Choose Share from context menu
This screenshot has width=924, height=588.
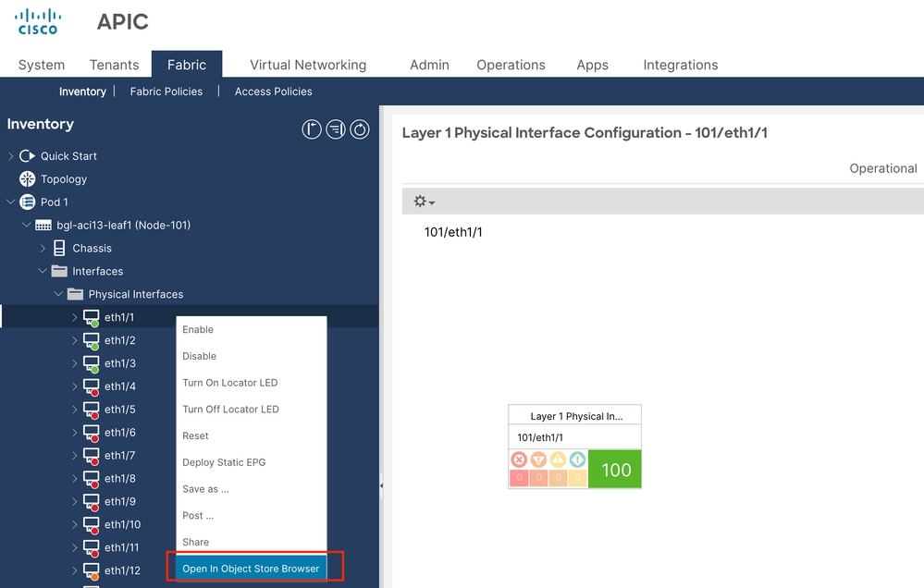tap(251, 542)
